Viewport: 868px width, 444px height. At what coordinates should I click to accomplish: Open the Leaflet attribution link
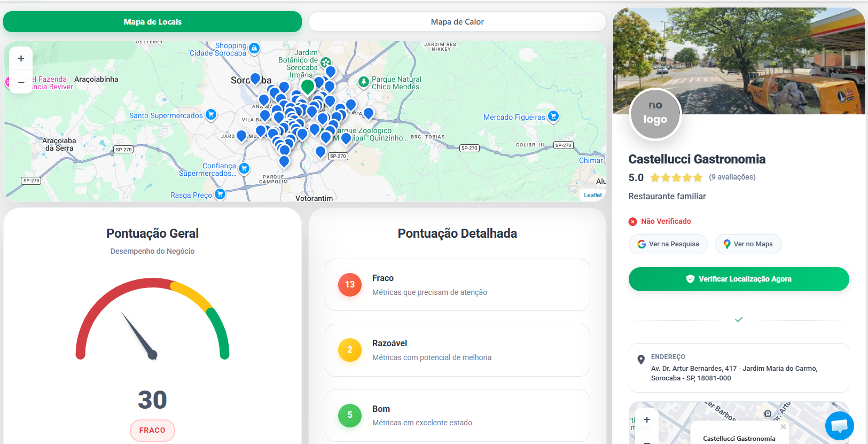click(x=592, y=195)
